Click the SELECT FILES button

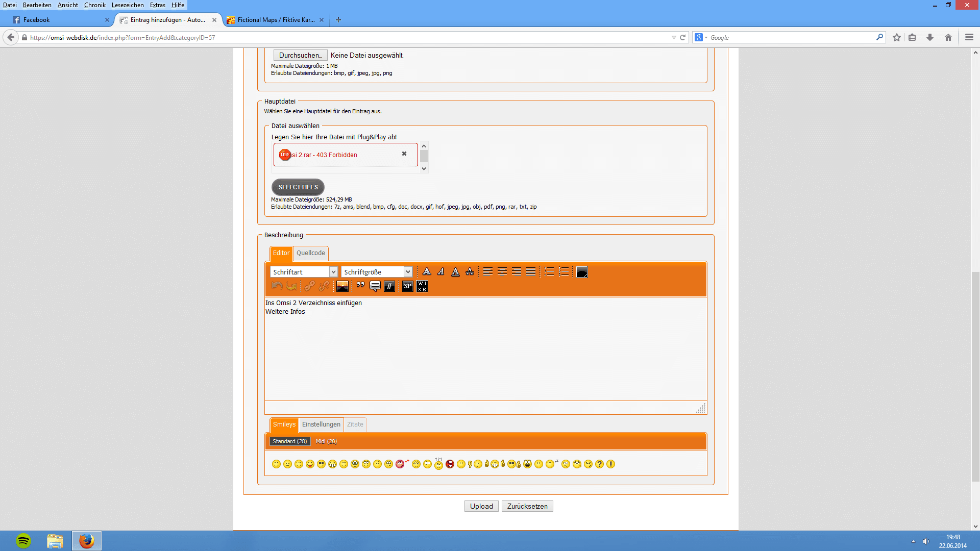coord(298,187)
